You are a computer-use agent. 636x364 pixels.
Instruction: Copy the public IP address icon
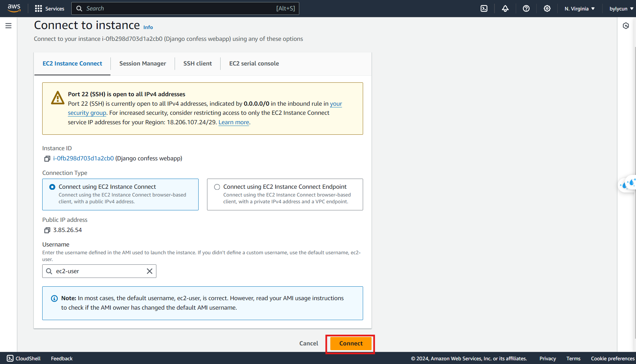(x=47, y=230)
